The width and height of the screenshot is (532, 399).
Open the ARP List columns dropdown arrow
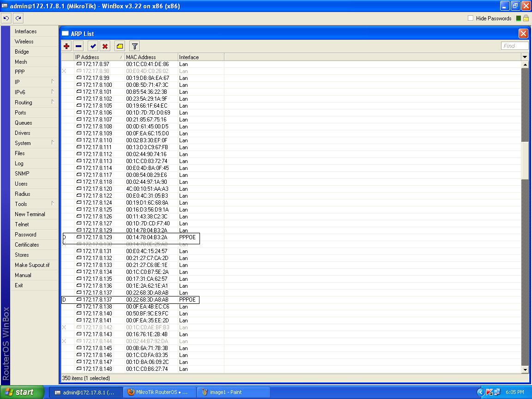(x=525, y=57)
